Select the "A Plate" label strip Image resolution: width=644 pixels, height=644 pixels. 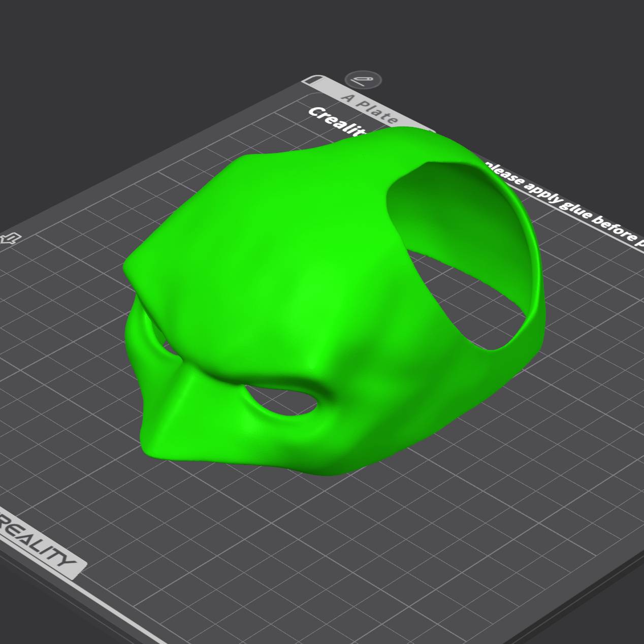click(x=369, y=108)
